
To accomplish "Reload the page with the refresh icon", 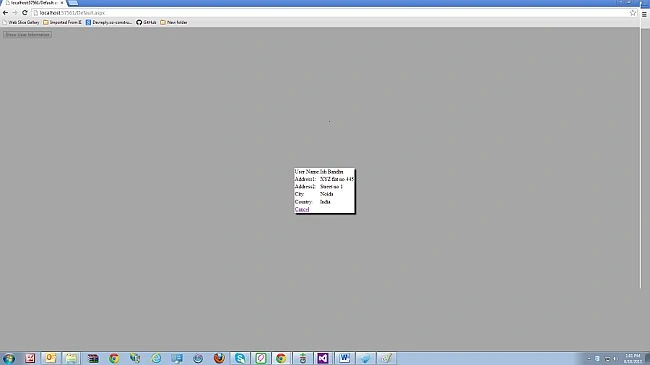I will [24, 13].
